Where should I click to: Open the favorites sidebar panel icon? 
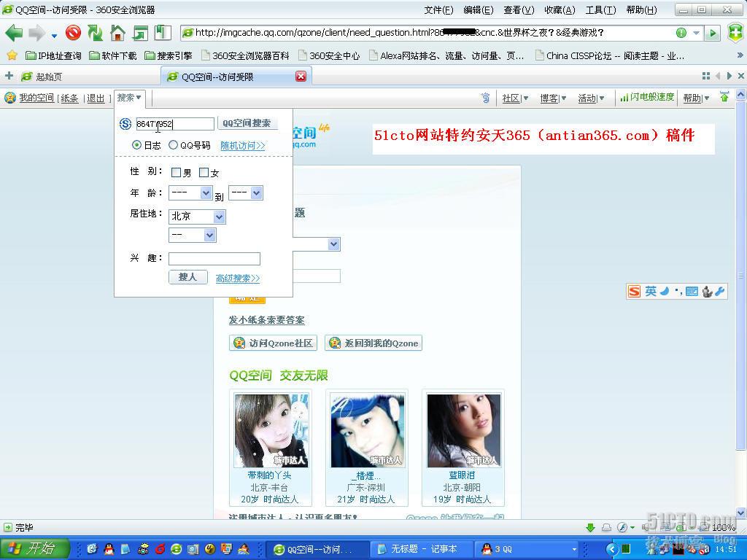pyautogui.click(x=163, y=33)
